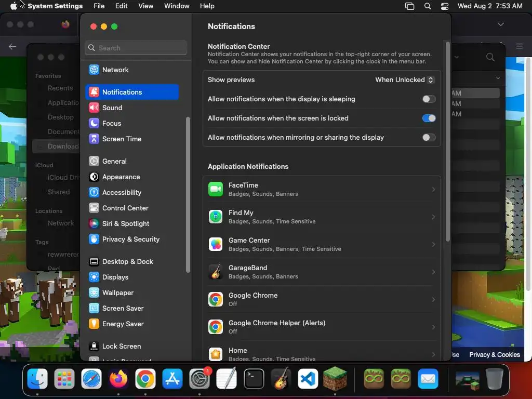
Task: Open Focus settings
Action: (x=132, y=123)
